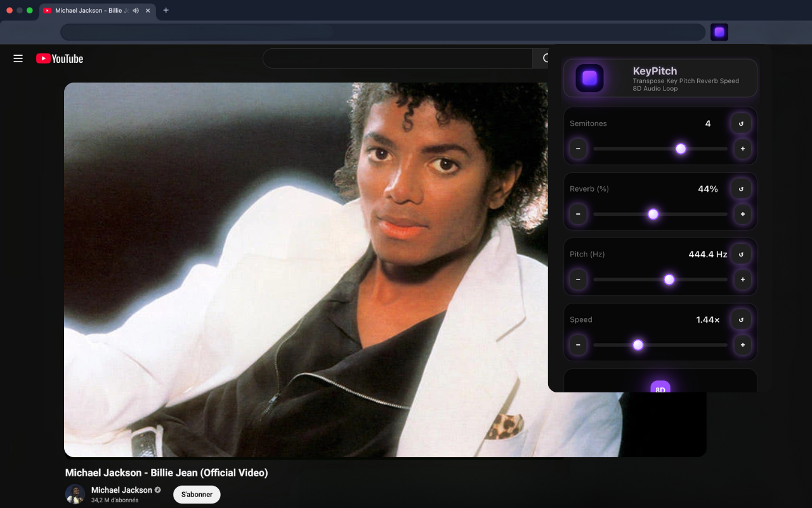This screenshot has height=508, width=812.
Task: Decrease Semitones with the minus button
Action: click(578, 149)
